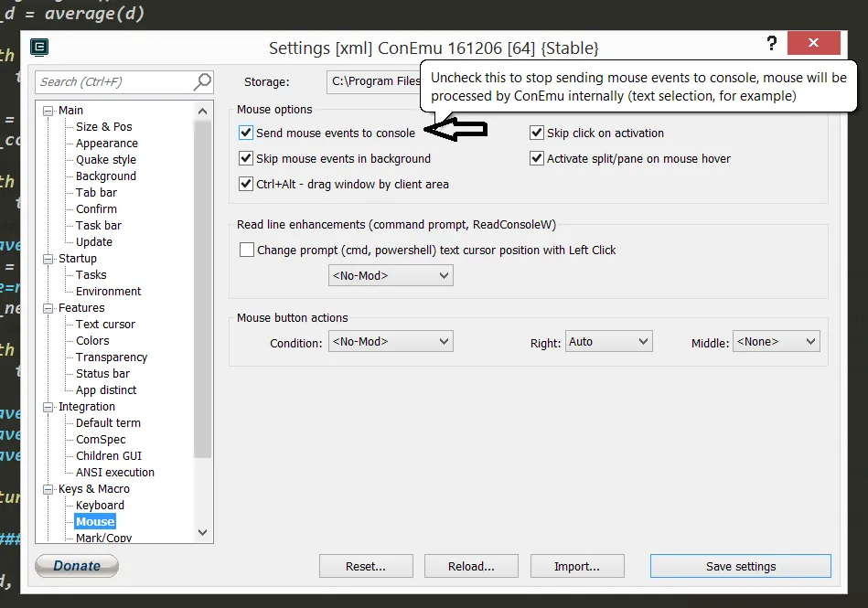Open the Right button action dropdown
868x608 pixels.
[x=609, y=341]
